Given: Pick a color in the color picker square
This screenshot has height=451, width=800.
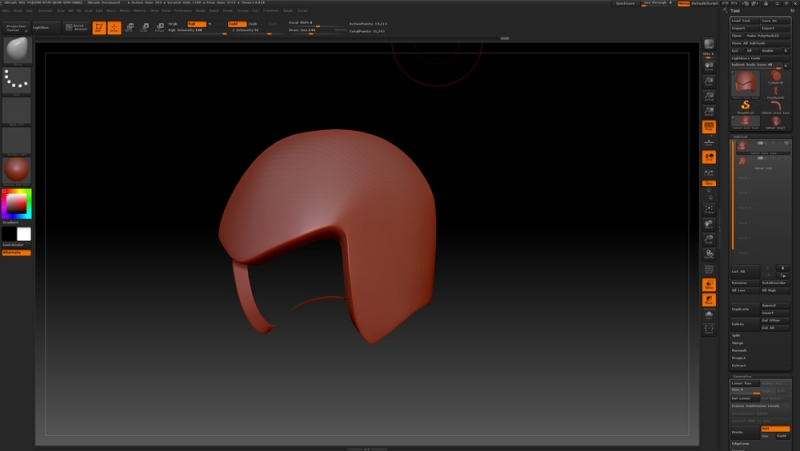Looking at the screenshot, I should pos(16,204).
